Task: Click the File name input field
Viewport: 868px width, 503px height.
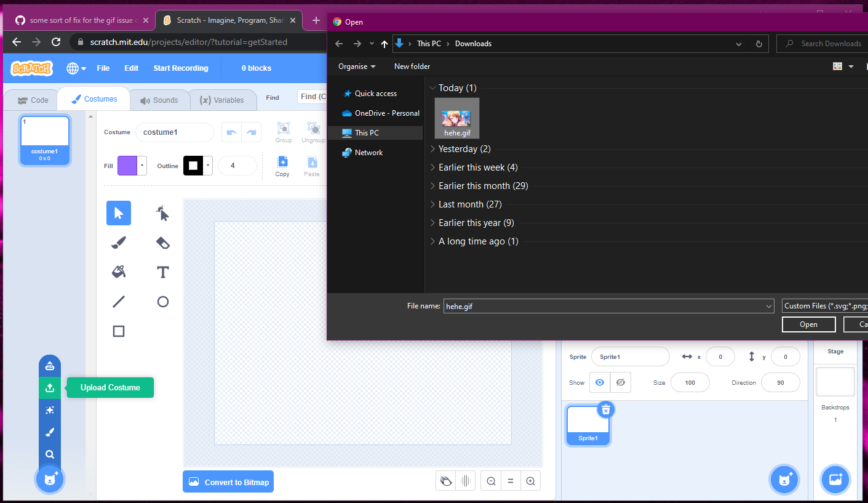Action: (608, 306)
